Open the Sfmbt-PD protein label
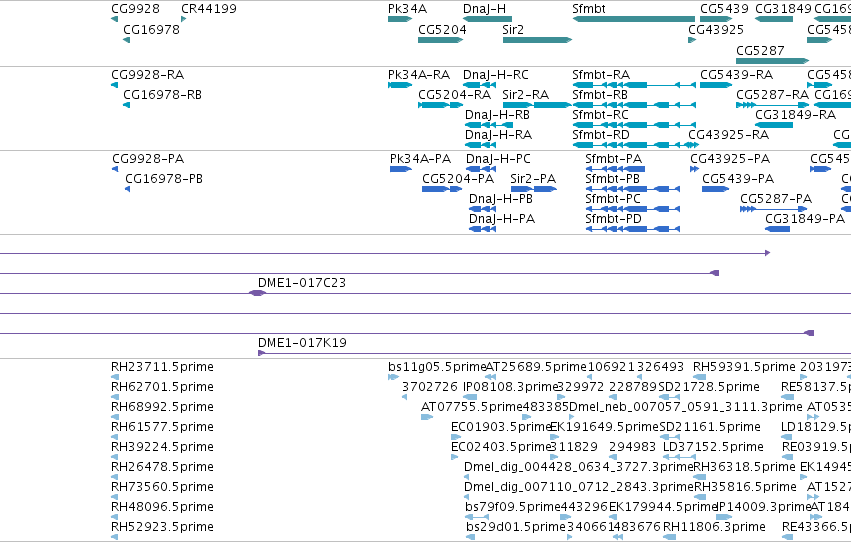Screen dimensions: 851x542 613,219
